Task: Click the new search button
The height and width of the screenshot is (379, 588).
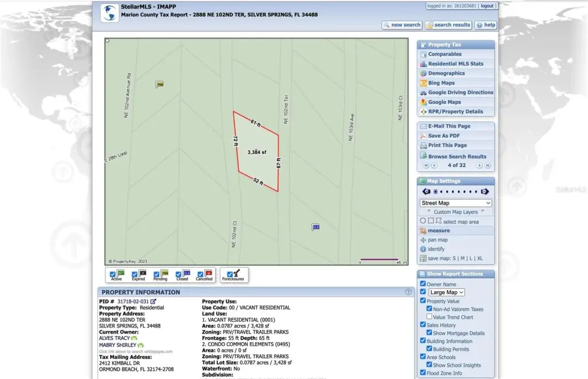Action: [x=402, y=25]
